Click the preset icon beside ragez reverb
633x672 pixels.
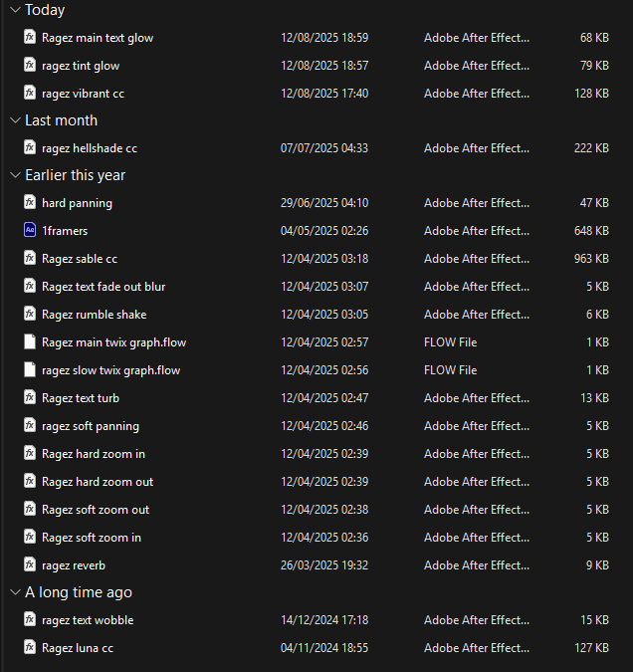pos(30,564)
